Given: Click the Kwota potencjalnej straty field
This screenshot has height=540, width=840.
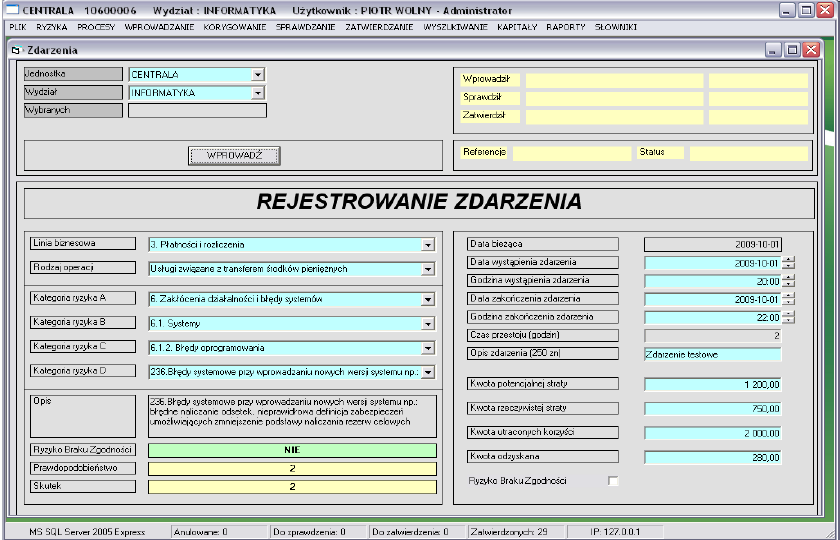Looking at the screenshot, I should 712,384.
